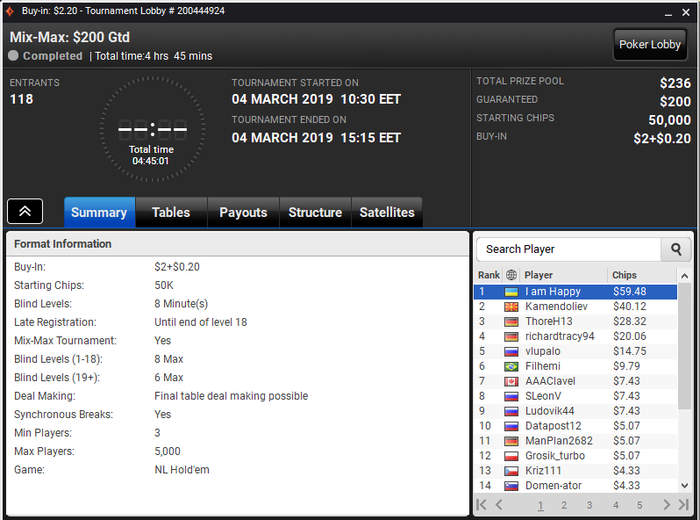Open the Tables tab
Viewport: 700px width, 520px height.
(x=171, y=212)
